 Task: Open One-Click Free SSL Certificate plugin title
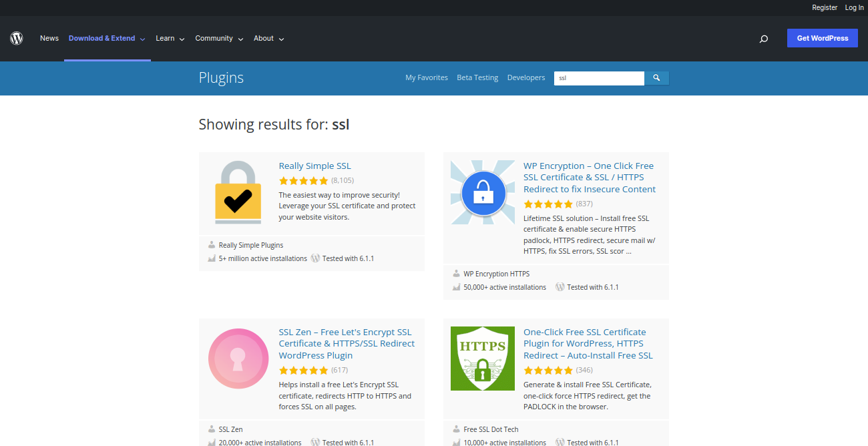588,344
